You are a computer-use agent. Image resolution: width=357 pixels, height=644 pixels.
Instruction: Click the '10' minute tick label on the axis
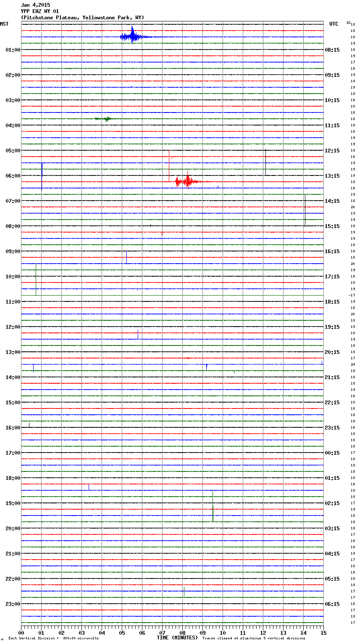pyautogui.click(x=223, y=633)
